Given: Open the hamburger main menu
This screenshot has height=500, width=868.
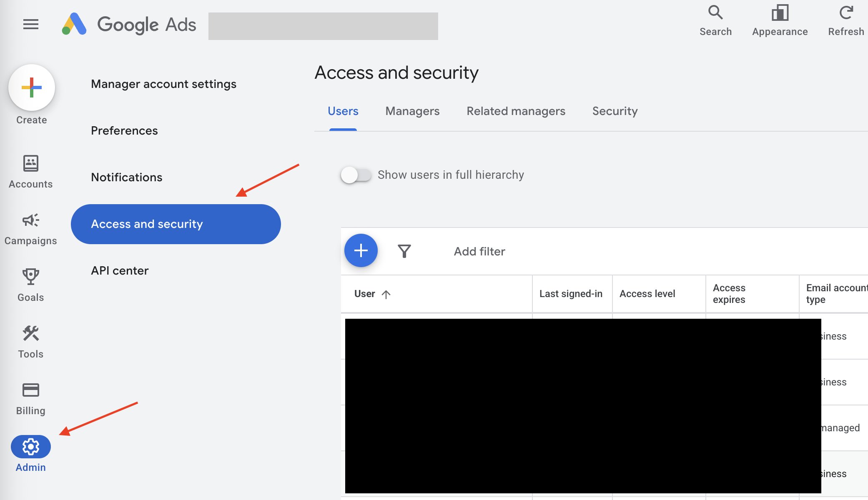Looking at the screenshot, I should coord(31,25).
